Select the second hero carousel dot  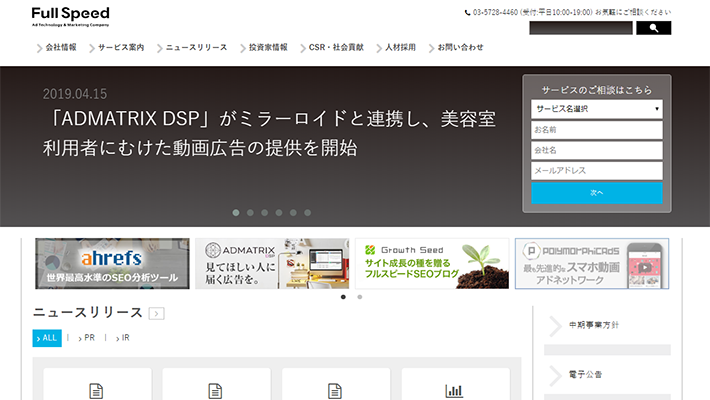pyautogui.click(x=250, y=212)
